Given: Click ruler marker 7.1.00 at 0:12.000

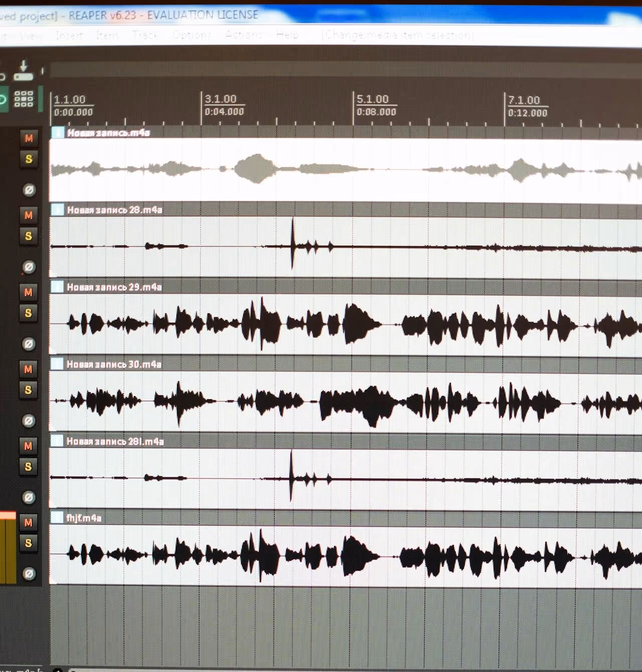Looking at the screenshot, I should click(x=528, y=106).
